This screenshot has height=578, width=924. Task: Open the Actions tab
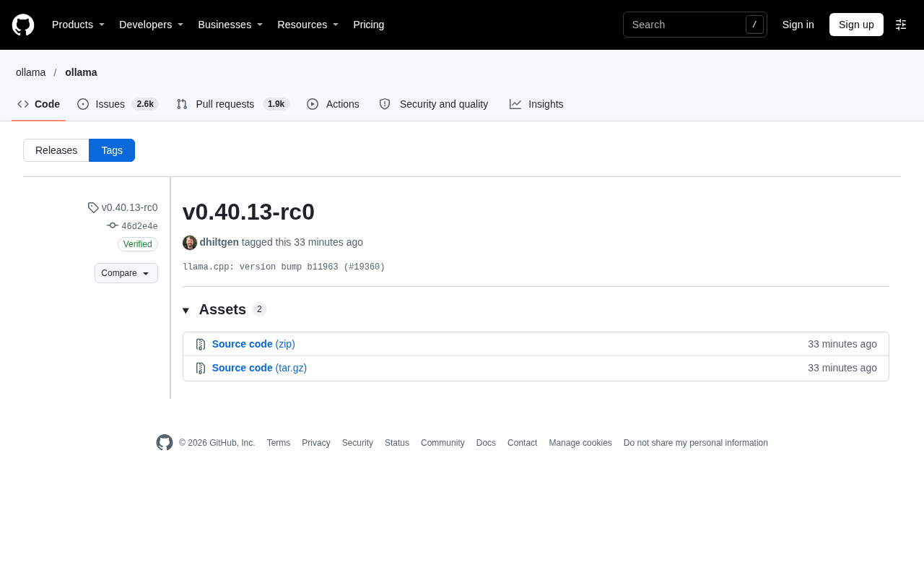333,104
